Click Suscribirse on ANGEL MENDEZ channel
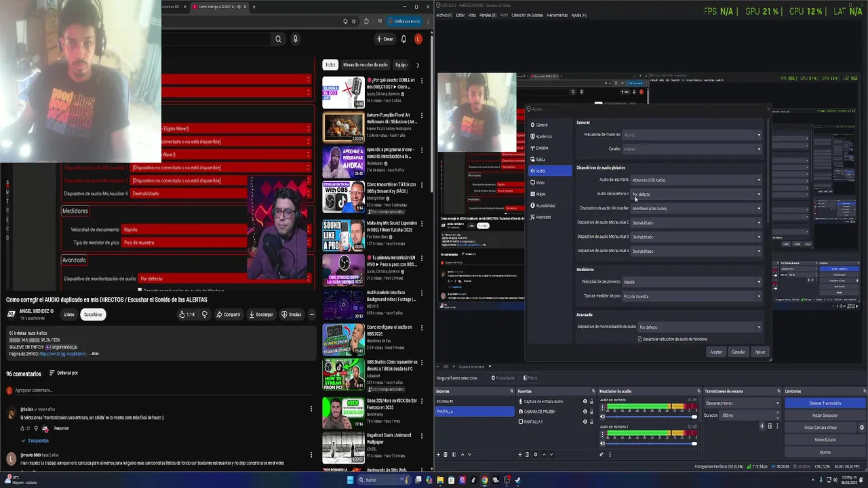 (x=93, y=314)
